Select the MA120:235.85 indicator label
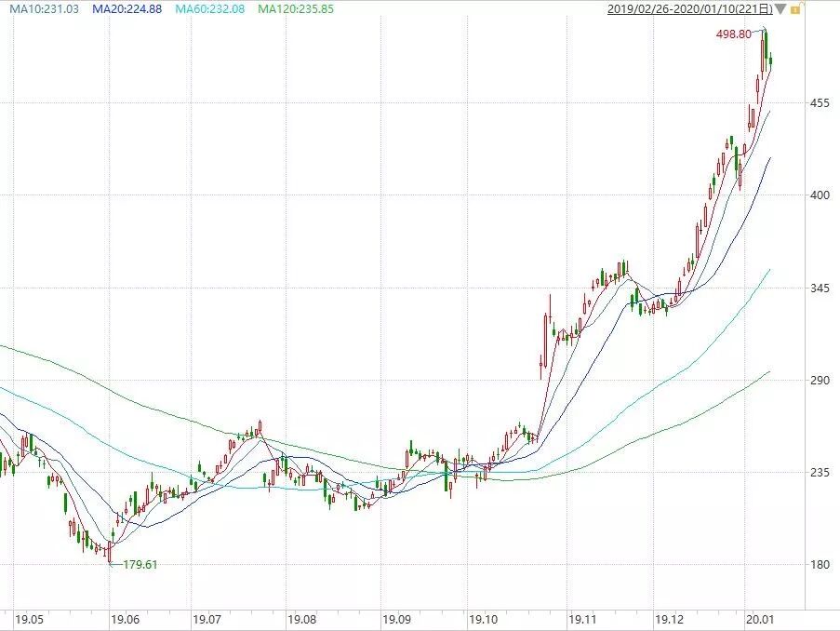The width and height of the screenshot is (840, 631). [296, 9]
